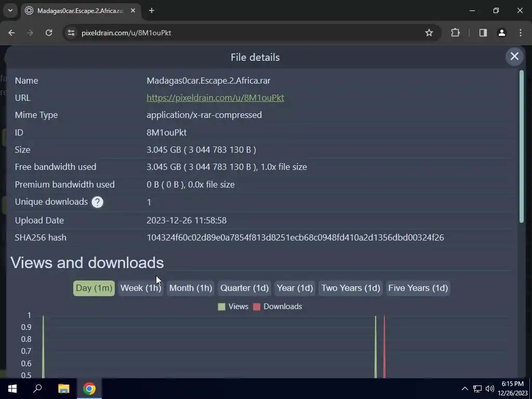Viewport: 532px width, 399px height.
Task: Show hidden system tray icons
Action: [x=465, y=389]
